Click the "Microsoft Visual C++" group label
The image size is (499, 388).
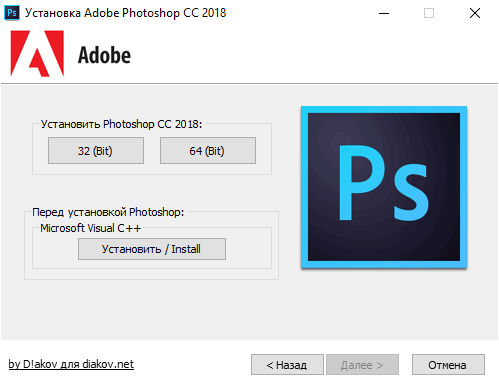coord(91,228)
